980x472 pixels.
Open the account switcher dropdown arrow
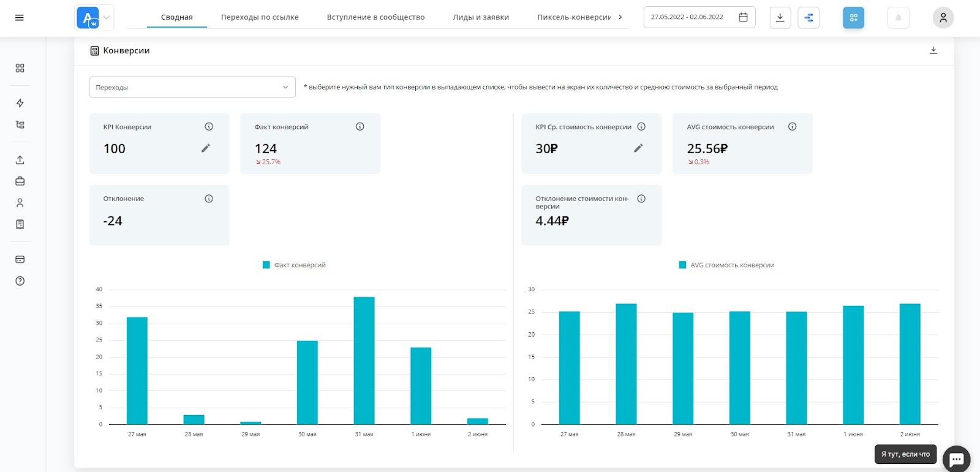click(x=107, y=18)
